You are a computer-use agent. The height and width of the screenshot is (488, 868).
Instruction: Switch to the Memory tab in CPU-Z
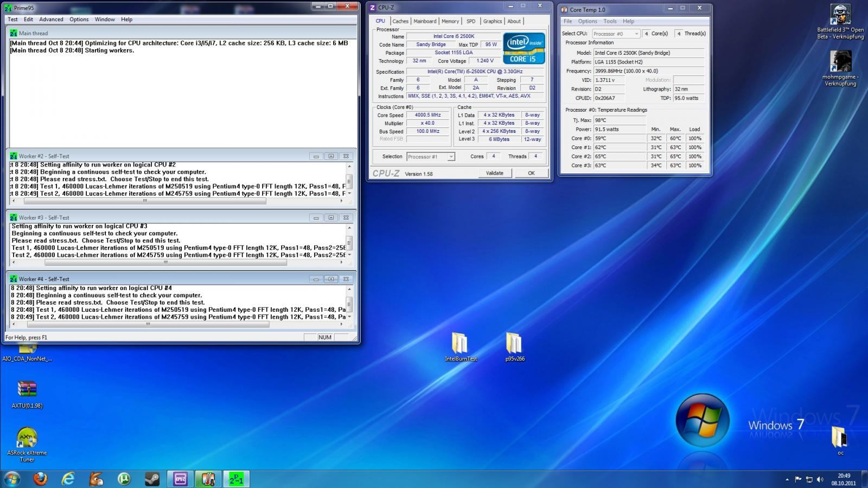[x=450, y=21]
